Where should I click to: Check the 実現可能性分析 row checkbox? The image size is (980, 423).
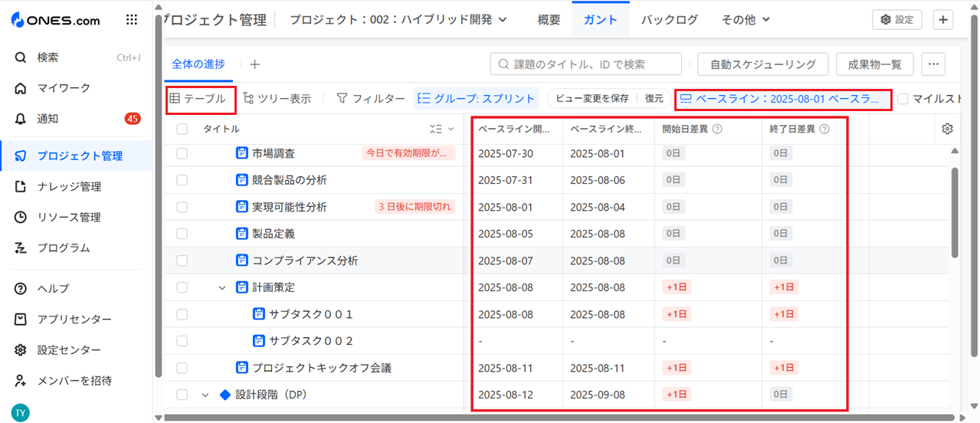point(182,207)
